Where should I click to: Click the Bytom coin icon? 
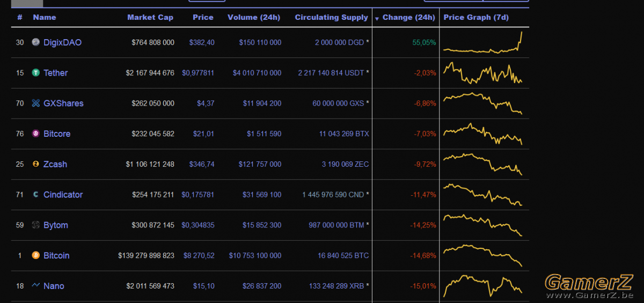point(36,225)
